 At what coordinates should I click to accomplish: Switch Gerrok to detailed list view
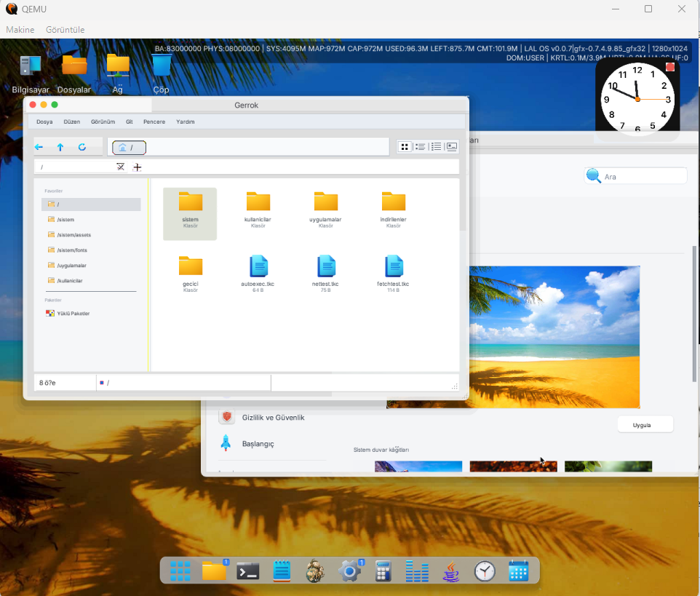click(436, 147)
